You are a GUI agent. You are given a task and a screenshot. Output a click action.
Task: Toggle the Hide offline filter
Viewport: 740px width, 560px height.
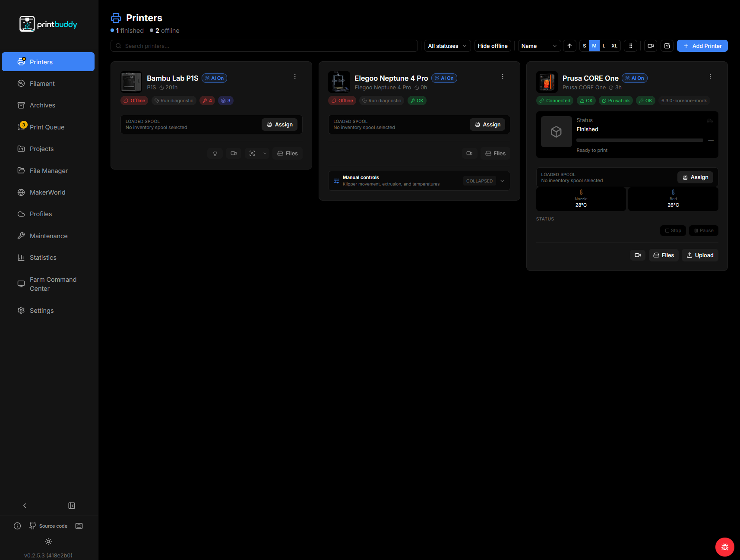[493, 46]
